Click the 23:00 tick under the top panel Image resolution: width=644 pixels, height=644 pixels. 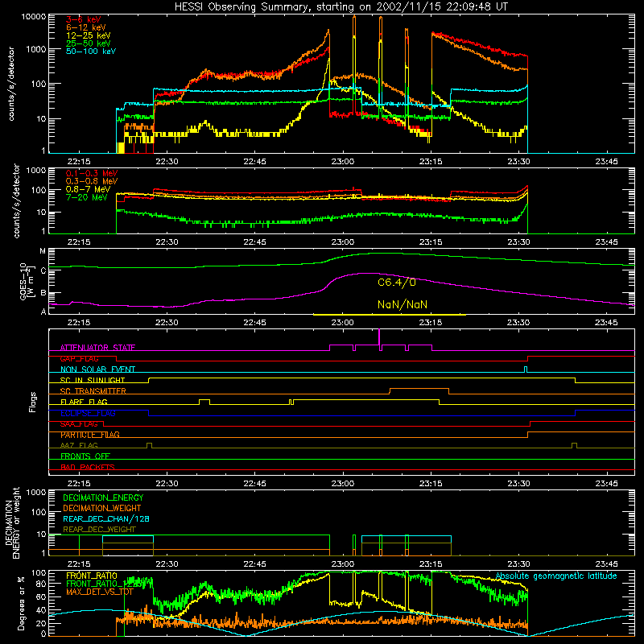(343, 162)
